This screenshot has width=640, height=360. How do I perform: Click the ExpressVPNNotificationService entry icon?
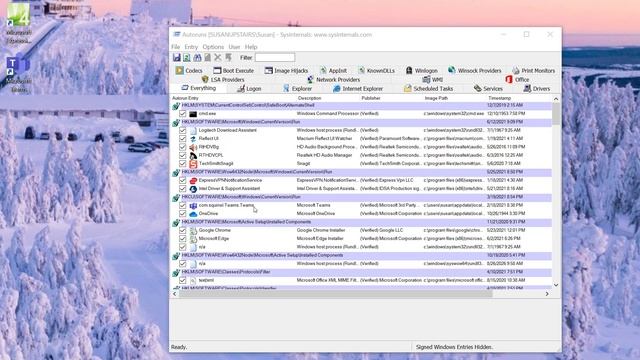pos(193,180)
